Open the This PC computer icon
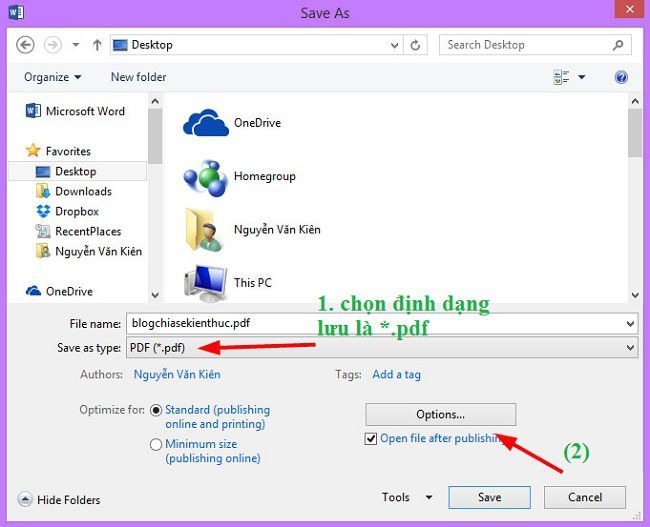Viewport: 650px width, 527px height. tap(205, 283)
